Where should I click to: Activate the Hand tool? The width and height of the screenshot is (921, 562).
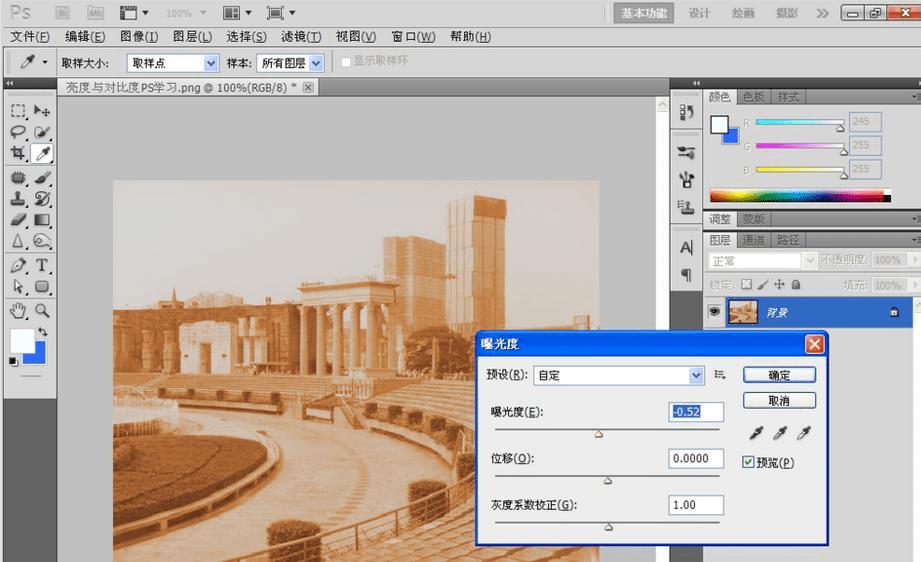click(x=18, y=310)
